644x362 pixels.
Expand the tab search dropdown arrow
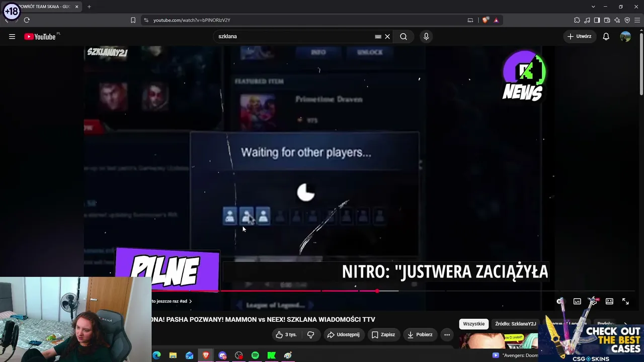pos(593,7)
